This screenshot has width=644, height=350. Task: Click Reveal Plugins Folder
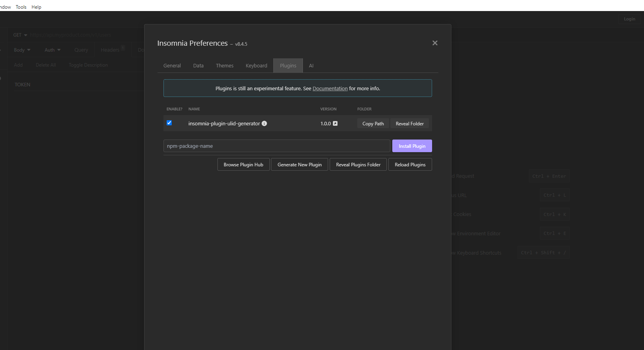[358, 165]
